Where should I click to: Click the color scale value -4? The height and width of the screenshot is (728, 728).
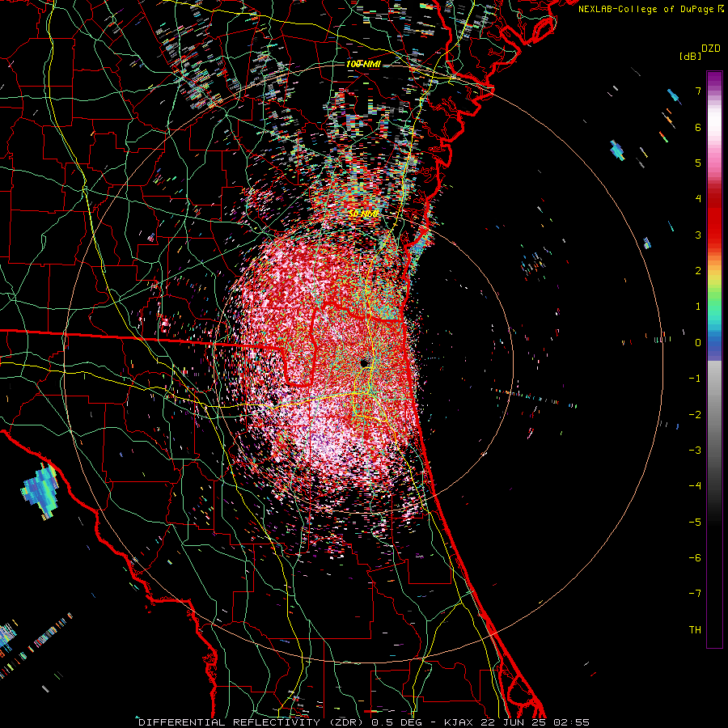[x=695, y=486]
